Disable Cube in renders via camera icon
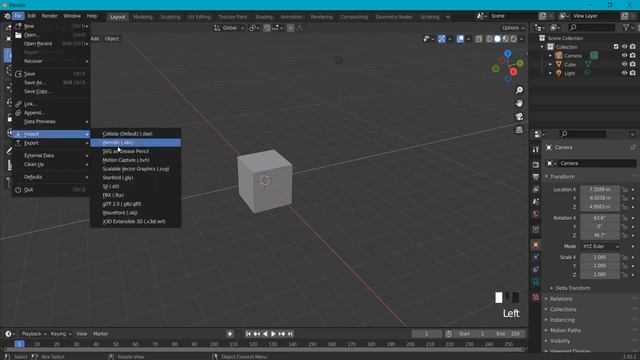 pos(633,64)
